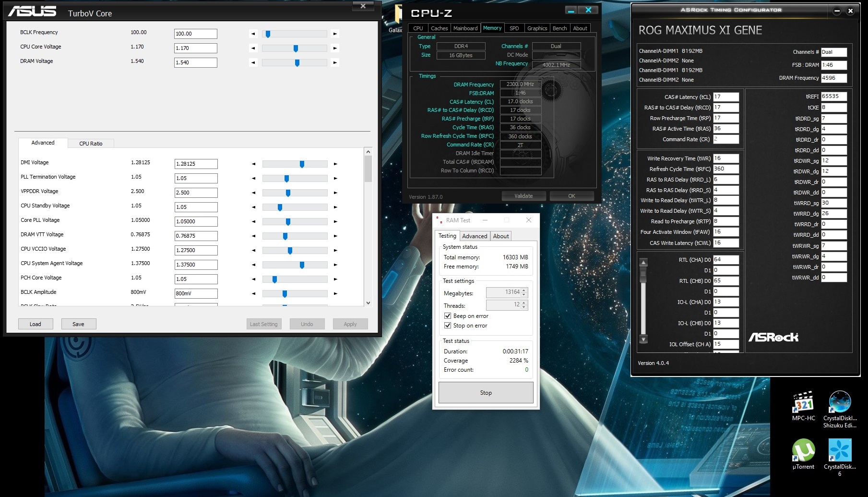Lower VPPDDR Voltage with left arrow

(254, 193)
